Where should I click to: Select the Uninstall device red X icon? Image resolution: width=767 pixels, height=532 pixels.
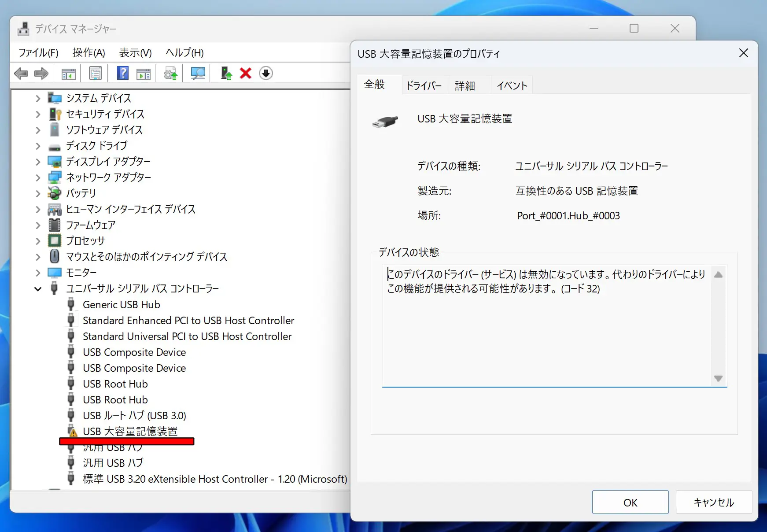(x=245, y=73)
